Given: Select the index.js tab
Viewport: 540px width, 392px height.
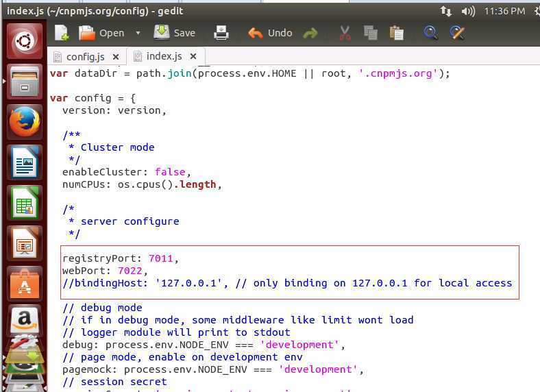Looking at the screenshot, I should coord(164,56).
